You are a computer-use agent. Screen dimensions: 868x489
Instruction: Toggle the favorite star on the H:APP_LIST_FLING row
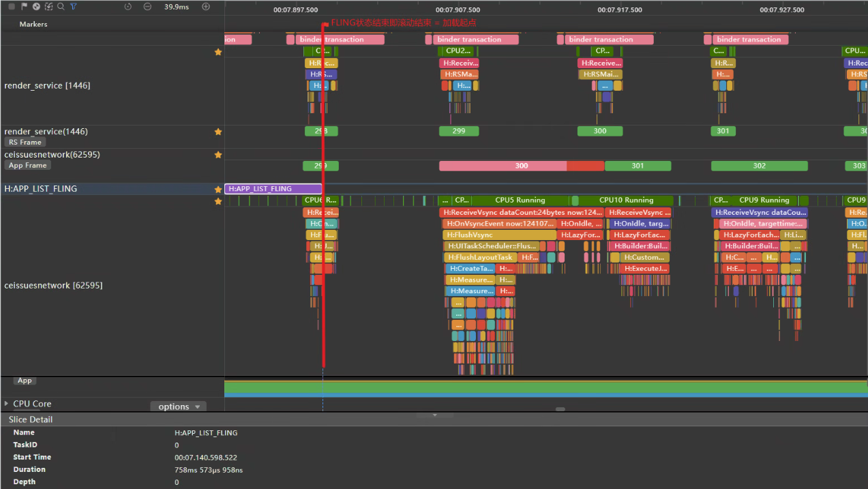218,189
